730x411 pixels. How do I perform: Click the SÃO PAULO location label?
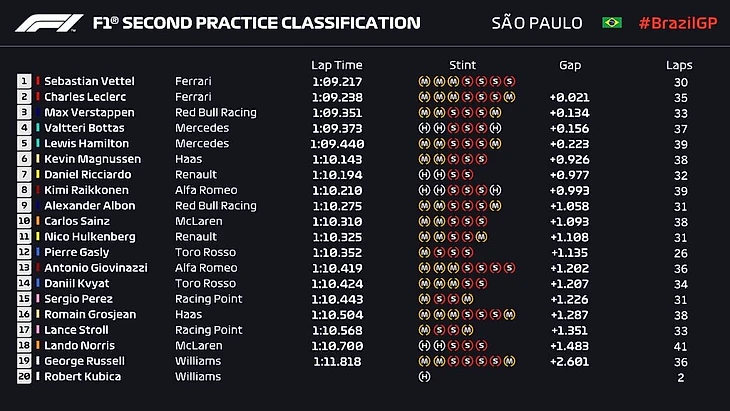[x=535, y=22]
